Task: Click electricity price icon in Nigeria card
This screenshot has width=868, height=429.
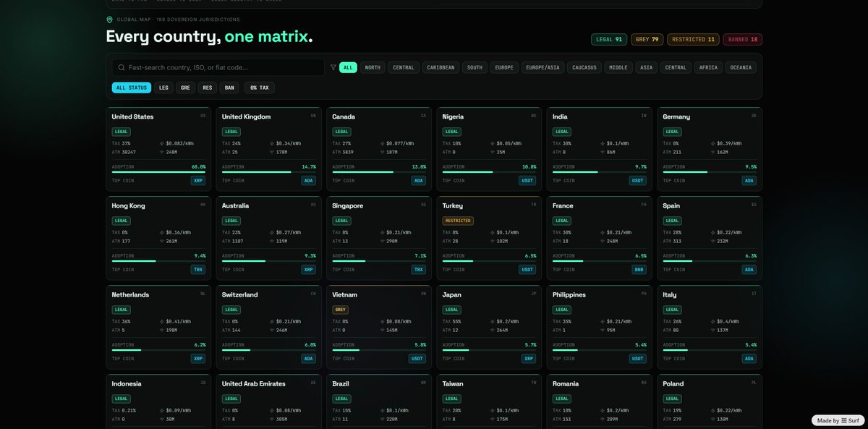Action: pyautogui.click(x=493, y=143)
